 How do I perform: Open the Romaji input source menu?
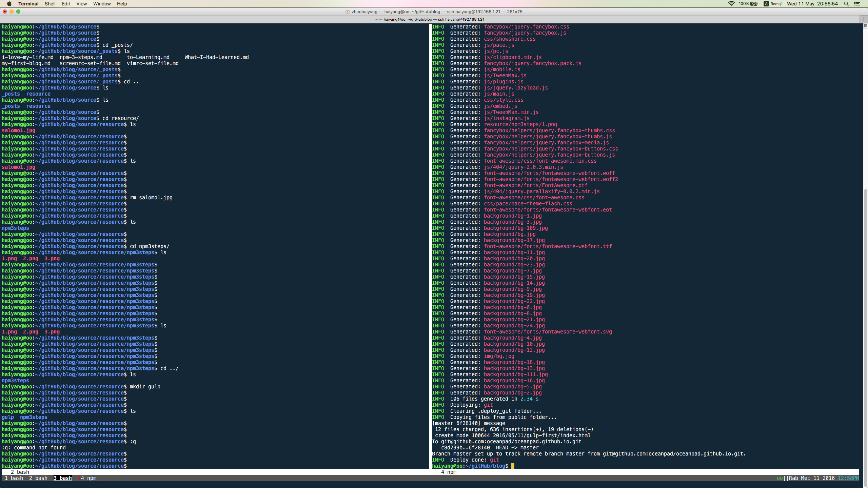point(773,4)
